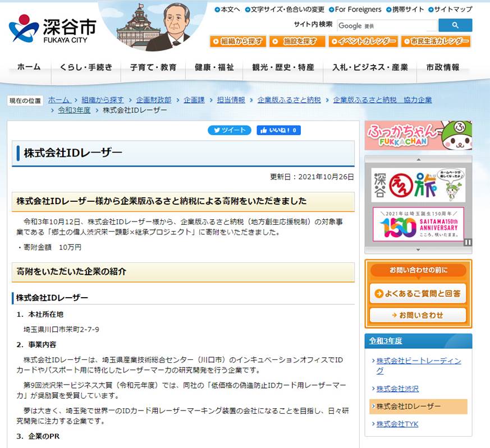Open 健康・福祉 navigation menu

tap(214, 67)
